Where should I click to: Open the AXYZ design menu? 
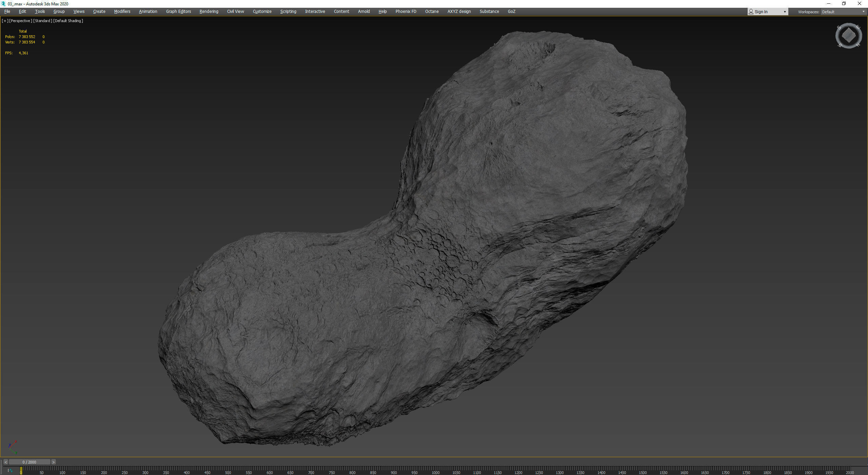[459, 12]
